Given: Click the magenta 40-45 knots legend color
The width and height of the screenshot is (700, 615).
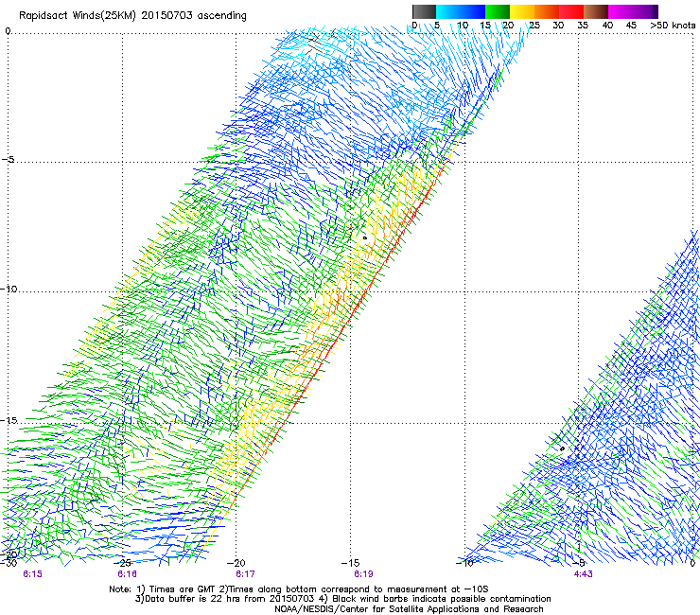Looking at the screenshot, I should point(621,11).
